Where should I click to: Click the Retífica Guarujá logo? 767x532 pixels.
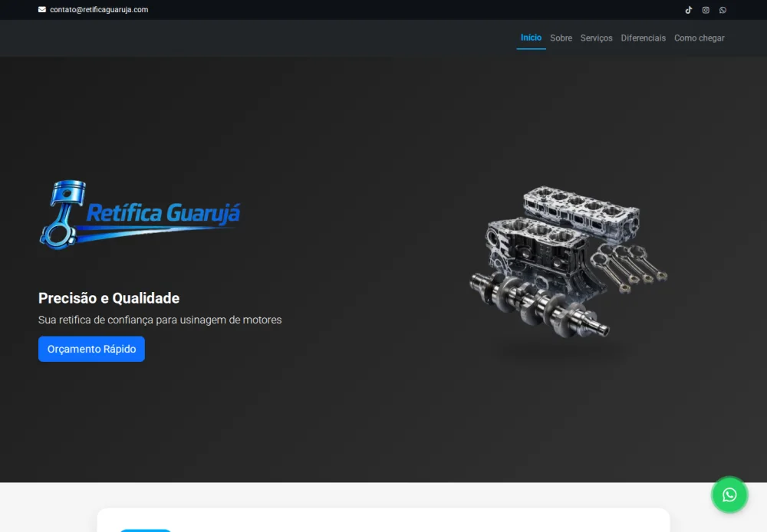[140, 214]
